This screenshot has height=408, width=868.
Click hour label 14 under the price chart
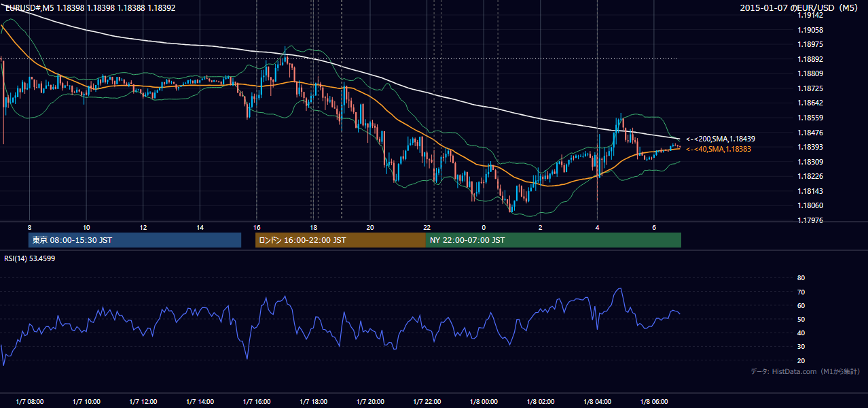(200, 227)
